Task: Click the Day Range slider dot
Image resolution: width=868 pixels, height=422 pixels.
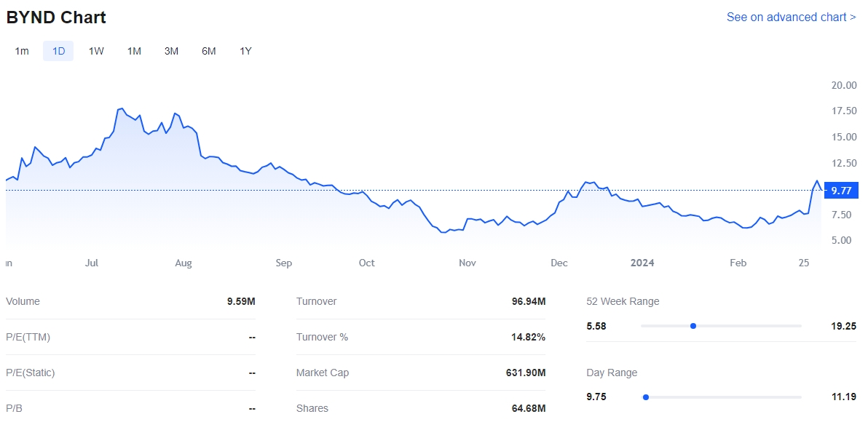Action: point(646,397)
